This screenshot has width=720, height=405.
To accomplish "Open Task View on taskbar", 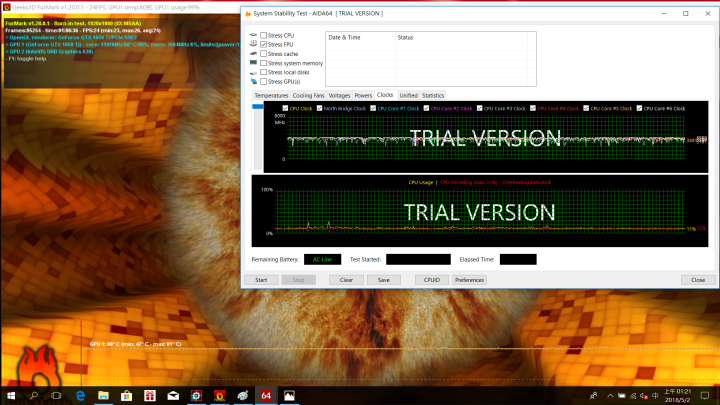I will (56, 395).
